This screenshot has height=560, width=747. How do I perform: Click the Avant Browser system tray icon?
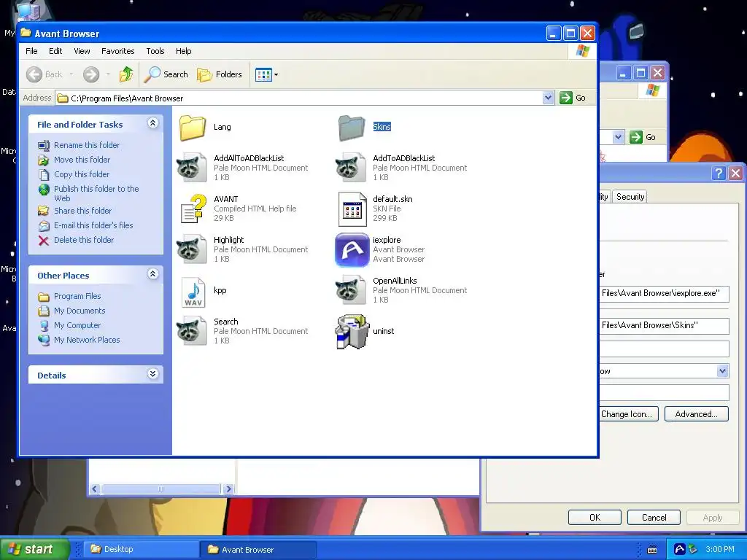coord(680,549)
